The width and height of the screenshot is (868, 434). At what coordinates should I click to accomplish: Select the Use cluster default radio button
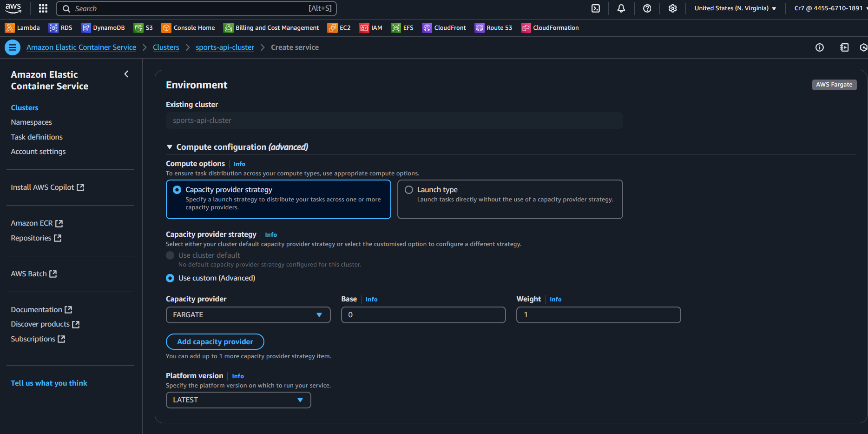pyautogui.click(x=170, y=255)
